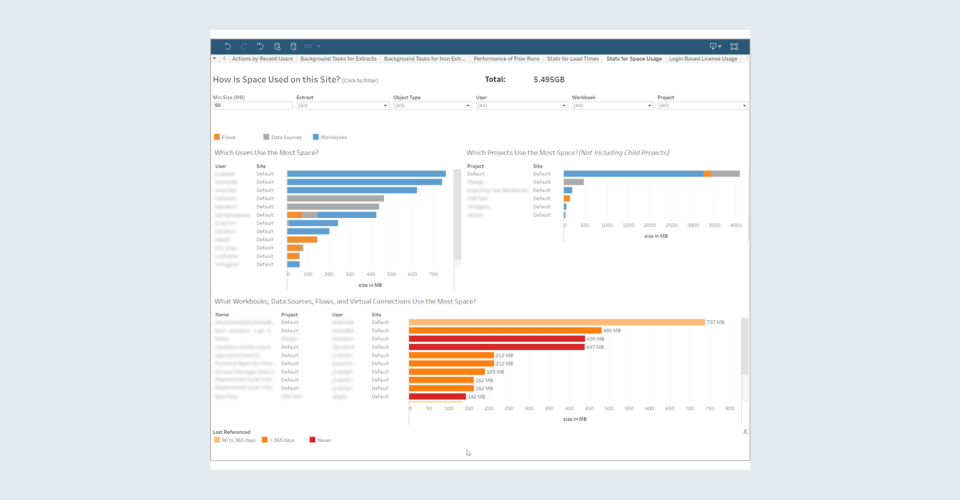Viewport: 960px width, 500px height.
Task: Click the 737 MB bar in bottom chart
Action: coord(556,322)
